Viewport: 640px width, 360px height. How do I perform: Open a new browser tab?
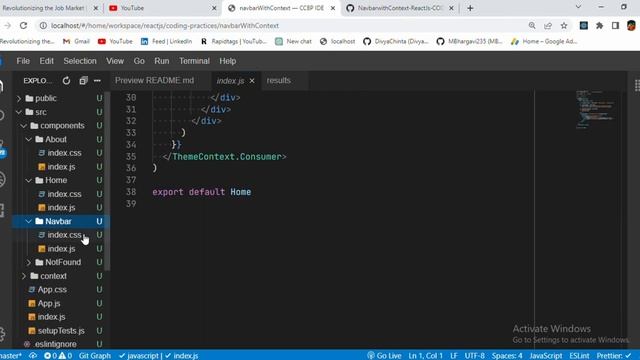click(470, 8)
